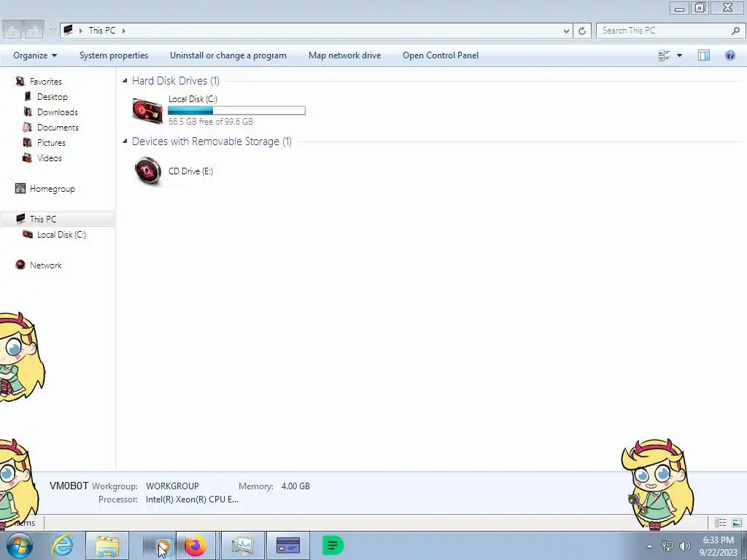The width and height of the screenshot is (747, 560).
Task: Select This PC in navigation pane
Action: coord(43,219)
